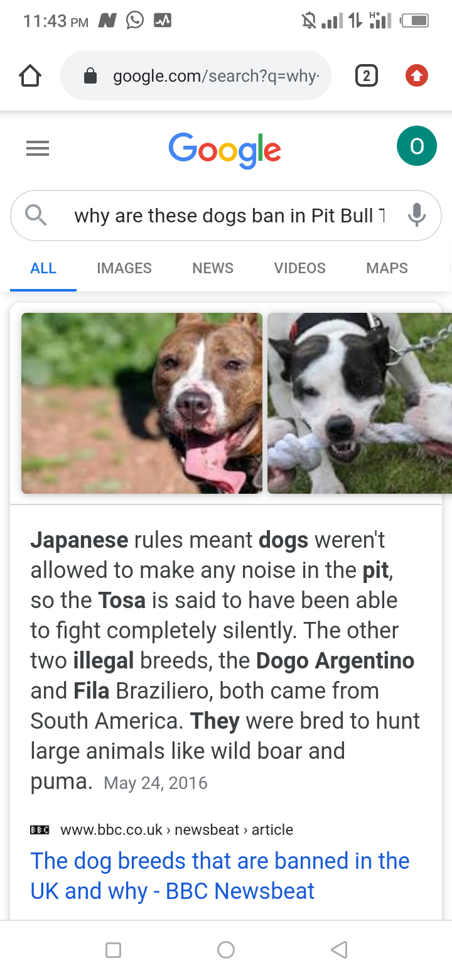This screenshot has width=452, height=980.
Task: Open the brown pit bull photo thumbnail
Action: 142,403
